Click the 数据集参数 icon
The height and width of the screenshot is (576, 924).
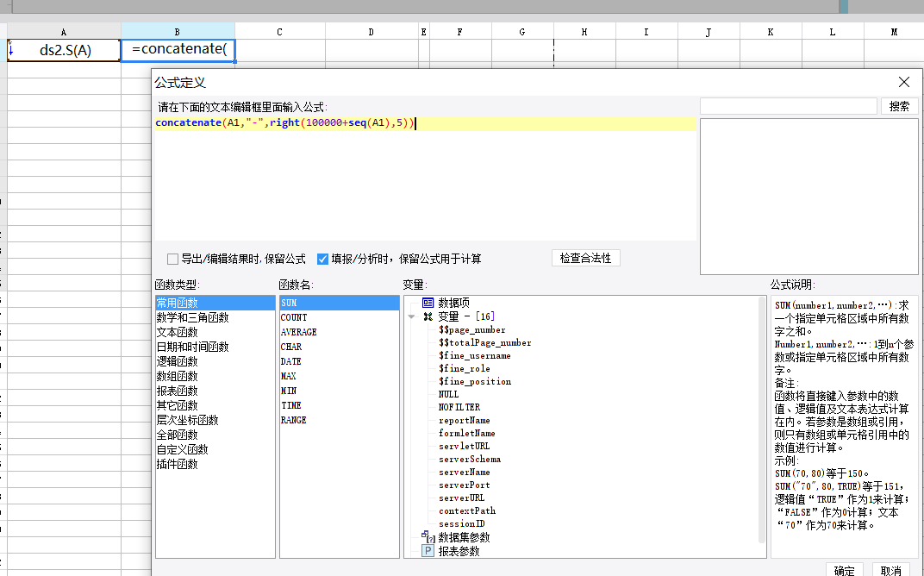coord(428,537)
